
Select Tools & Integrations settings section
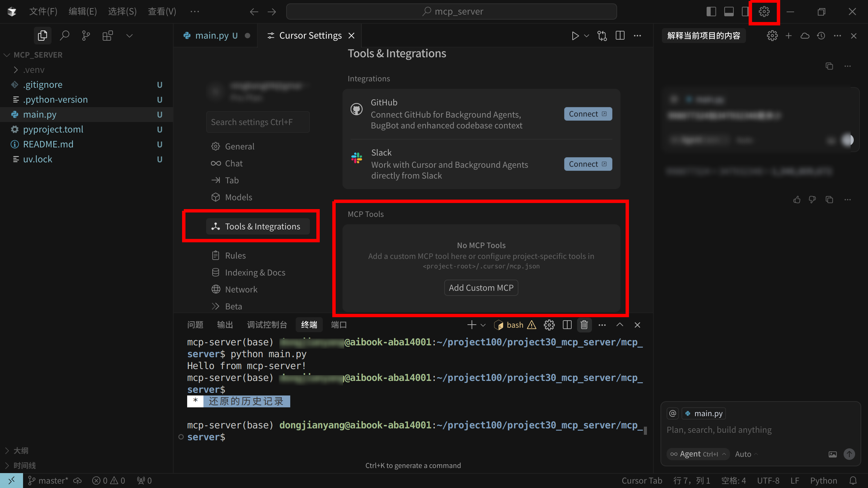258,226
